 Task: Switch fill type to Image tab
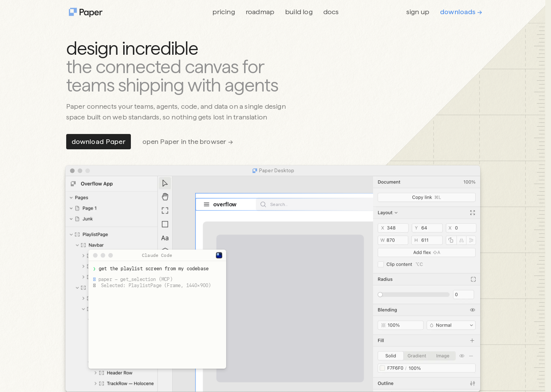coord(443,356)
